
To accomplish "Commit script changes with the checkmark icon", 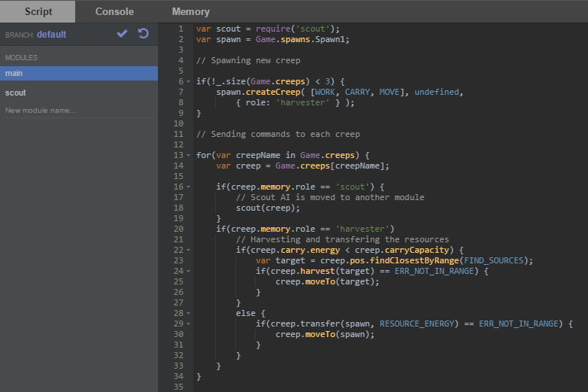I will 122,34.
